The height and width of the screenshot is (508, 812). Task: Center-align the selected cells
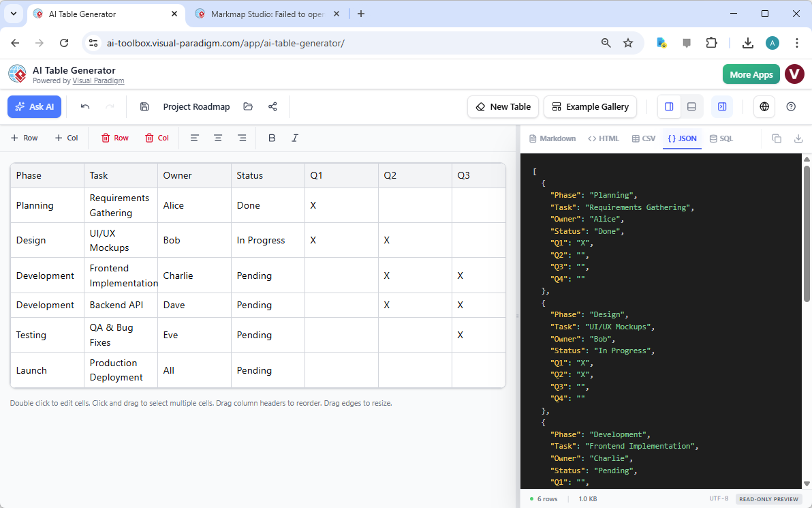pyautogui.click(x=218, y=138)
